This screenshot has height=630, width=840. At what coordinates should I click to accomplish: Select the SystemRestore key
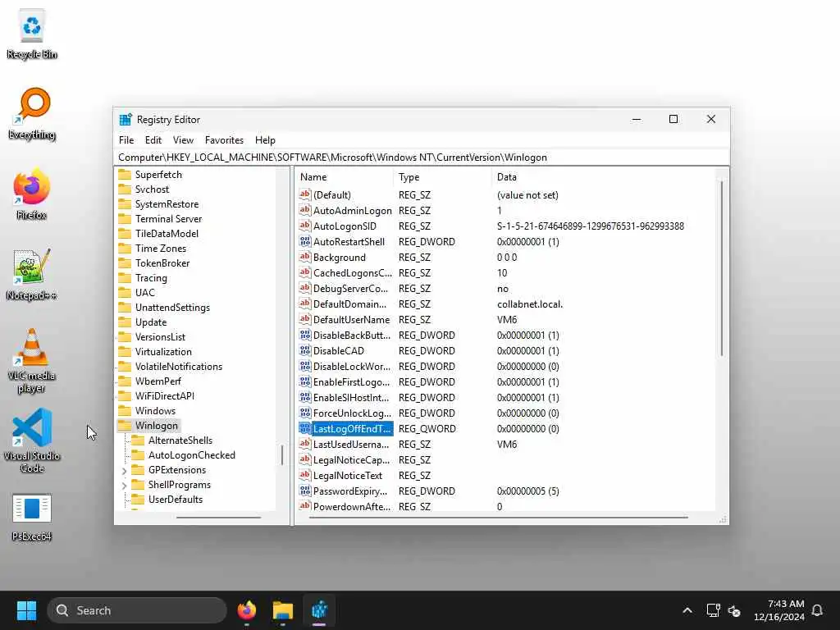pos(167,203)
